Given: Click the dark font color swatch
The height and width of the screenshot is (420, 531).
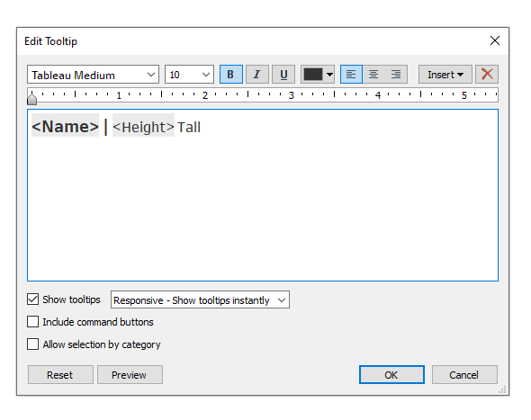Looking at the screenshot, I should click(x=313, y=75).
